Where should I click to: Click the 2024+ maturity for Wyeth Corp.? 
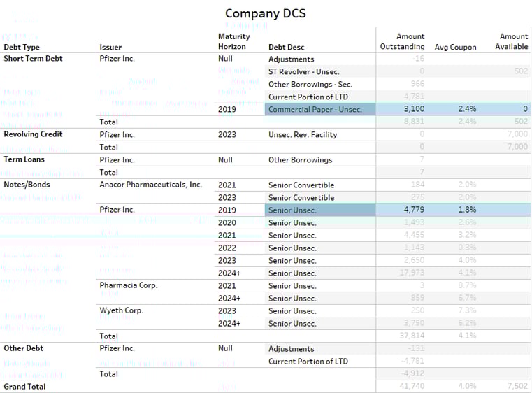(x=229, y=324)
